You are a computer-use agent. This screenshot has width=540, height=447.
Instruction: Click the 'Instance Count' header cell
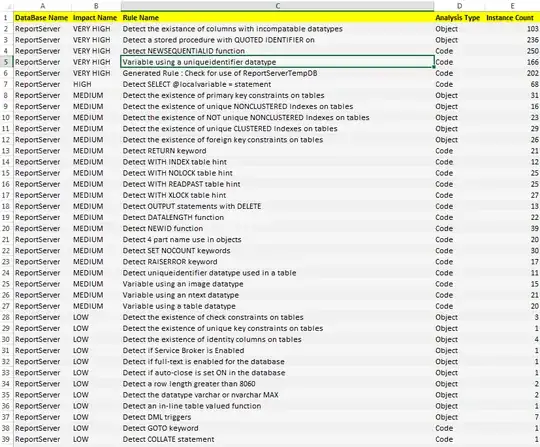(512, 18)
